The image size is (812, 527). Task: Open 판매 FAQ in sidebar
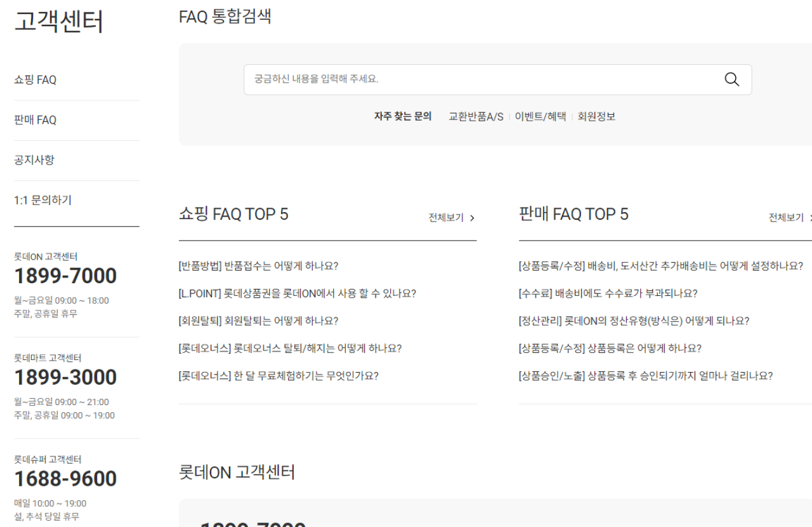[35, 120]
